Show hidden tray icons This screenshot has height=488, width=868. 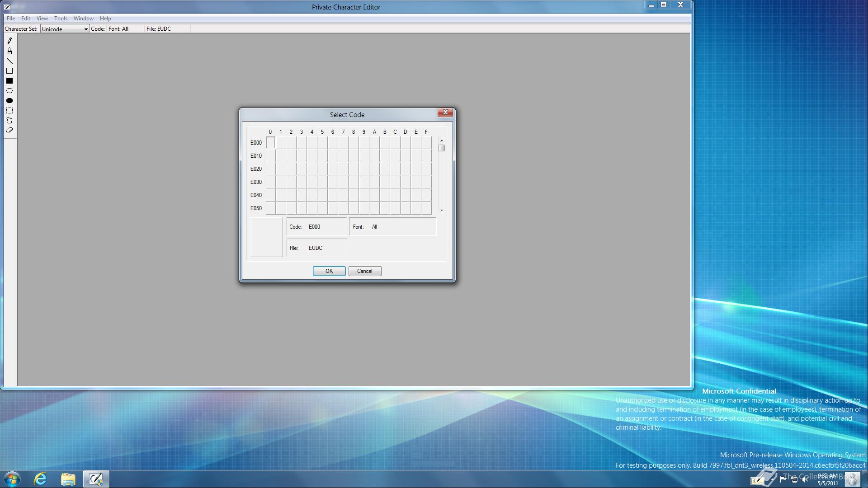point(772,479)
